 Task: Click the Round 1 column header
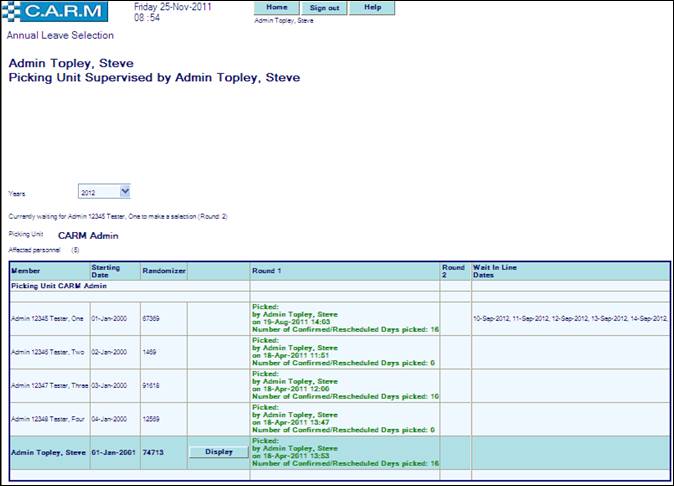[267, 270]
